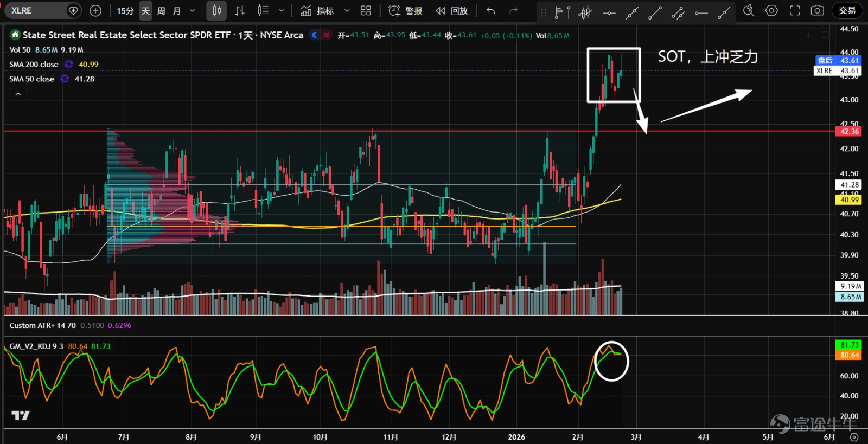
Task: Expand the indicators favorites dropdown arrow
Action: click(347, 11)
